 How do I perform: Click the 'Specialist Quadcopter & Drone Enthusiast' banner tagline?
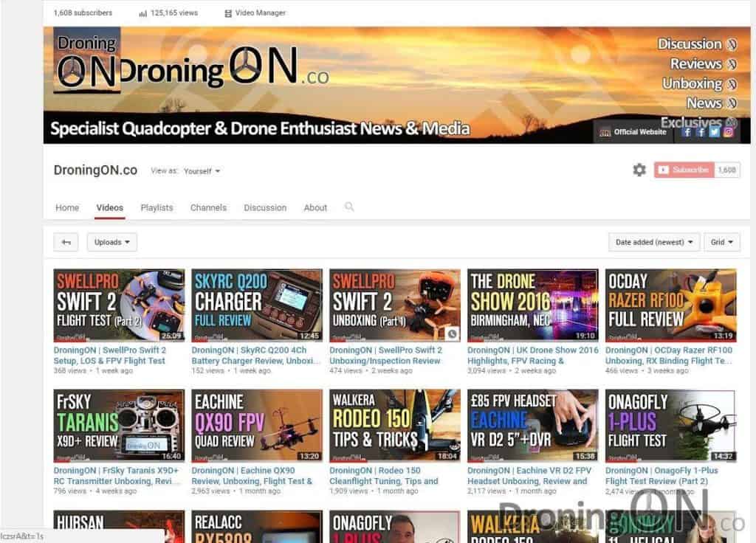tap(260, 128)
